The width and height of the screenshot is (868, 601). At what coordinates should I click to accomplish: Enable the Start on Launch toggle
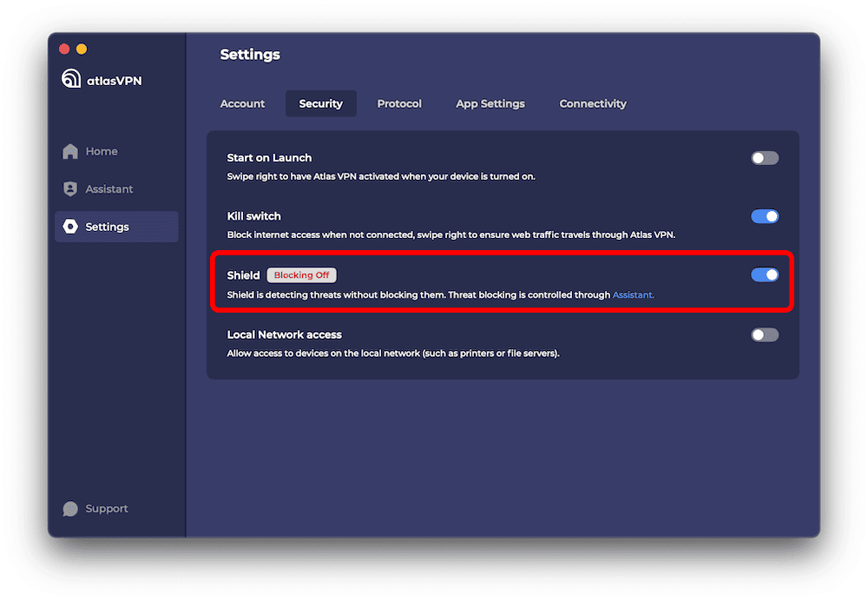point(764,158)
